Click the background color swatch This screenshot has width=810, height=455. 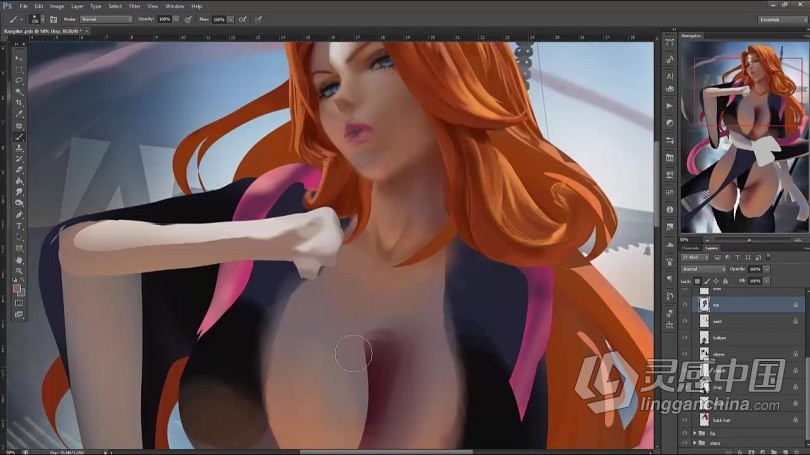(21, 292)
